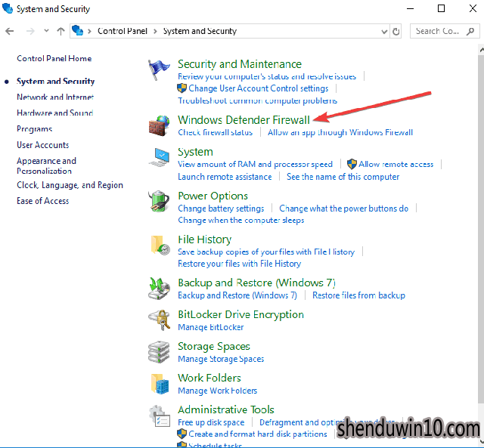The image size is (484, 448).
Task: Click the Power Options battery icon
Action: click(159, 202)
